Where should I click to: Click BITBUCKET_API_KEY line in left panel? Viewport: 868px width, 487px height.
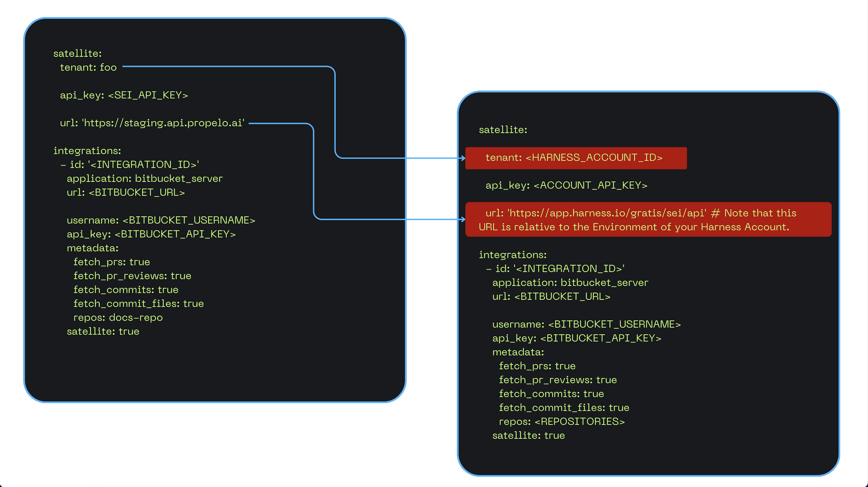point(151,234)
